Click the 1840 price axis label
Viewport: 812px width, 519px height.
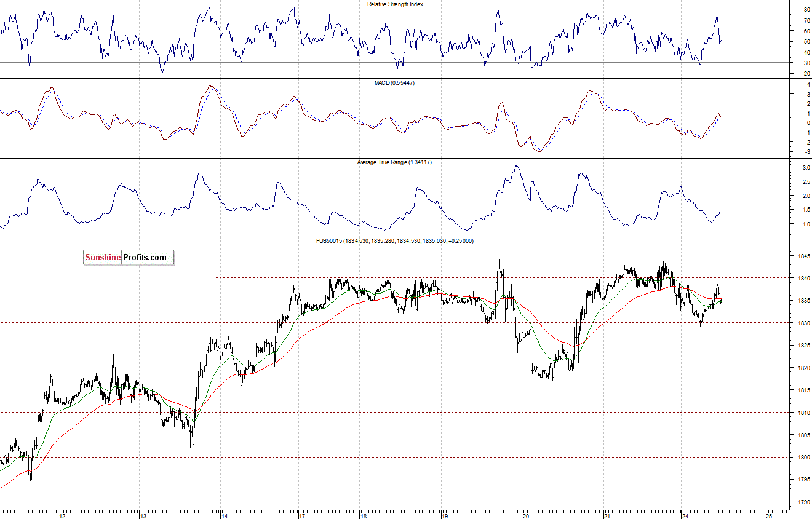click(803, 278)
